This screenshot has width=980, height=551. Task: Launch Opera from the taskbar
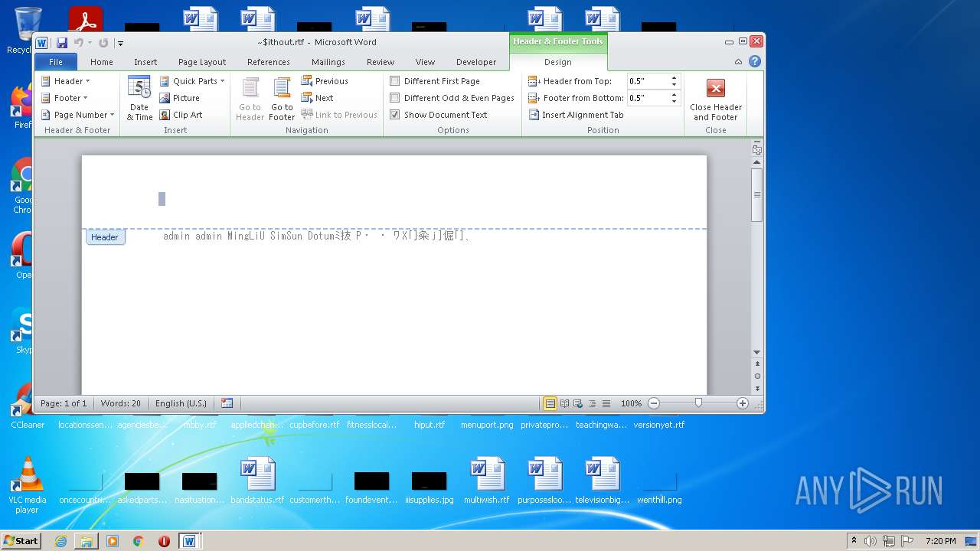tap(164, 541)
